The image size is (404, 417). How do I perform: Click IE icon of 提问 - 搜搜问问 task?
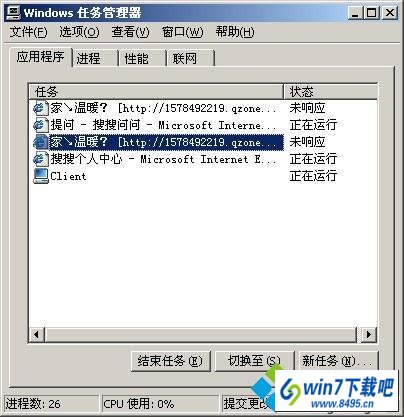point(40,125)
